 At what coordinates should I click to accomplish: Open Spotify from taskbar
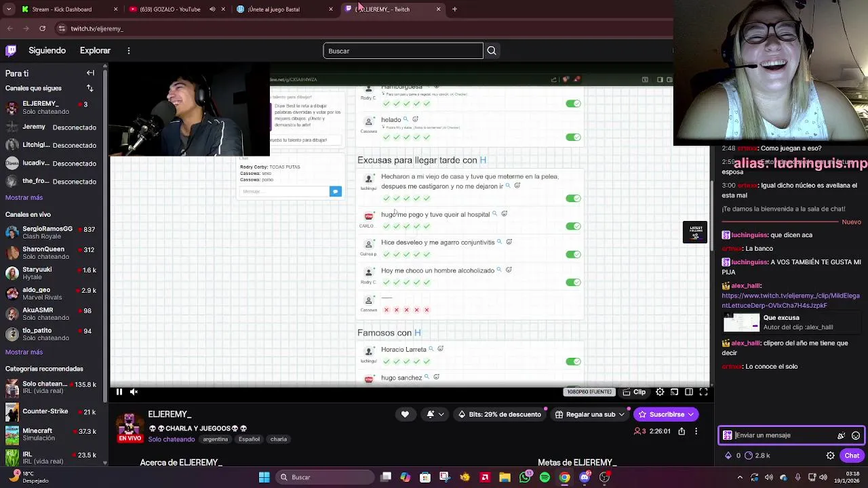(x=545, y=477)
